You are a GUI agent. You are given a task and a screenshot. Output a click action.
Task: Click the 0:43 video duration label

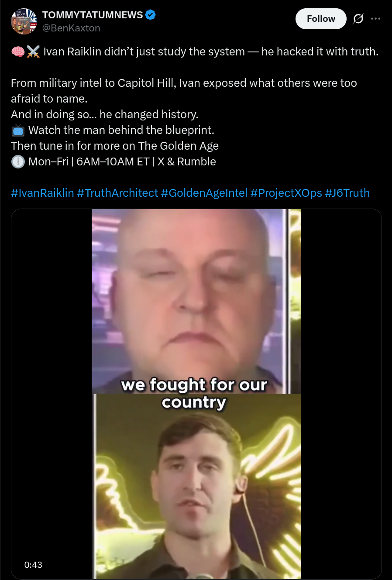coord(33,565)
